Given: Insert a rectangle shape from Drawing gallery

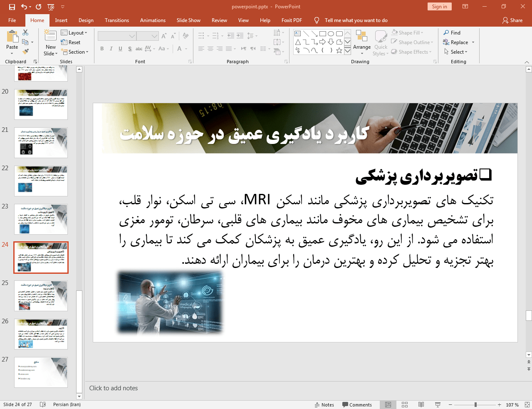Looking at the screenshot, I should (323, 33).
